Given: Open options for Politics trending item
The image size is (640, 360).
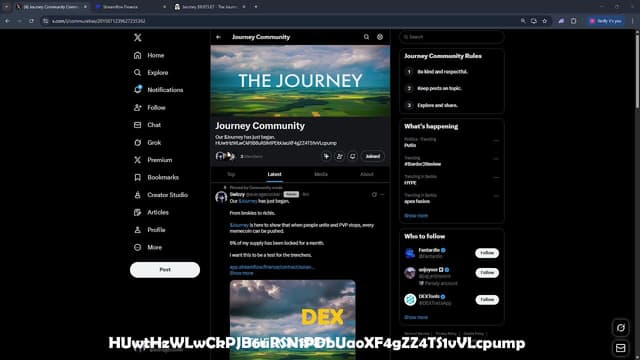Looking at the screenshot, I should click(x=496, y=140).
